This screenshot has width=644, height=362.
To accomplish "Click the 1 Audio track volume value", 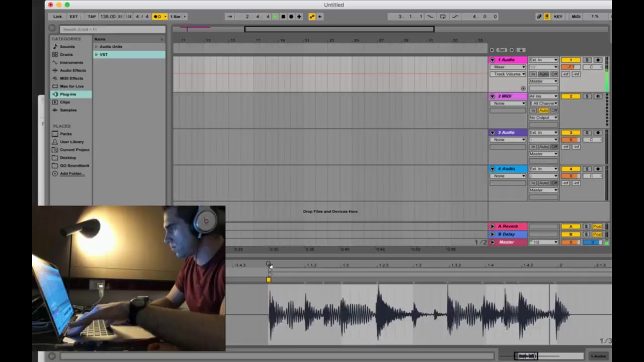I will tap(571, 67).
